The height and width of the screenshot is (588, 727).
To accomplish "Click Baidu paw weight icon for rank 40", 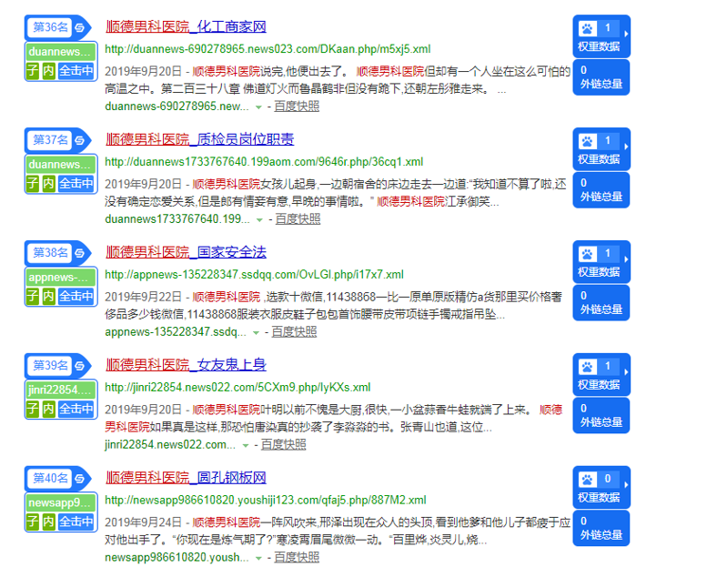I will point(587,479).
